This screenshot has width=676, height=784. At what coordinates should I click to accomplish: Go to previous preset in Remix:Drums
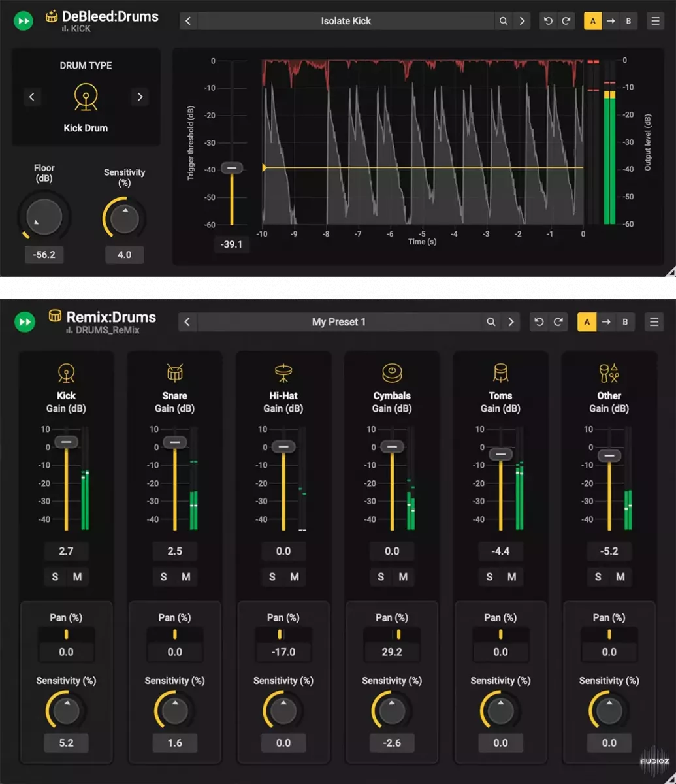187,322
